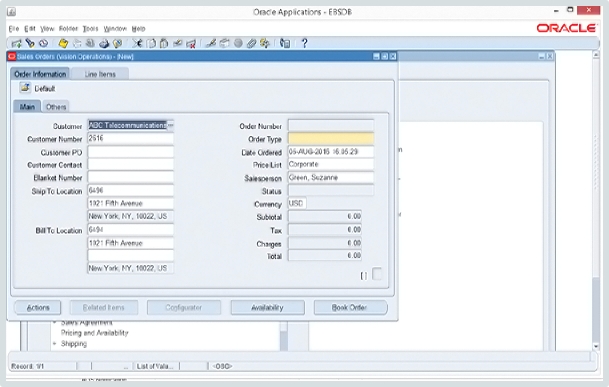Screen dimensions: 609x387
Task: Expand the Shipping tree node
Action: coord(54,343)
